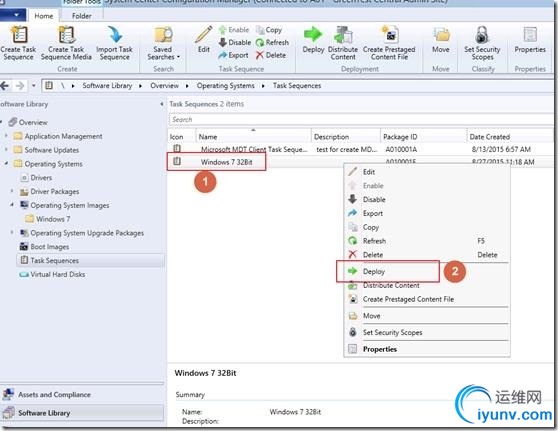The height and width of the screenshot is (431, 558).
Task: Collapse the Software Library navigation pane
Action: pos(162,104)
